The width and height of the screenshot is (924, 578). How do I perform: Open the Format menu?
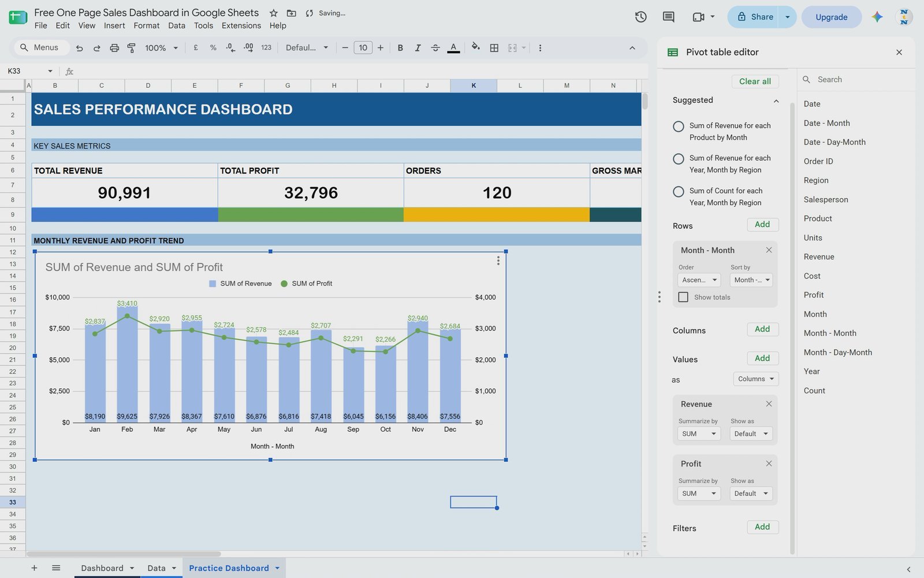[x=147, y=25]
